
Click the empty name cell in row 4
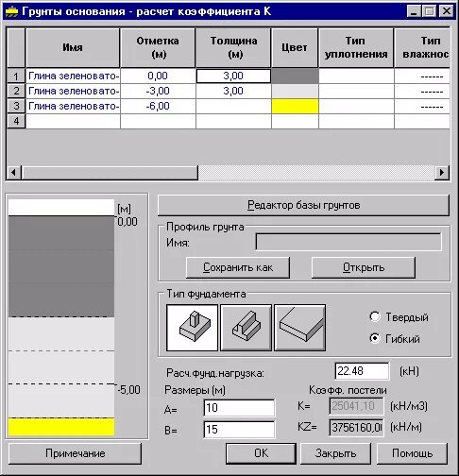tap(73, 121)
